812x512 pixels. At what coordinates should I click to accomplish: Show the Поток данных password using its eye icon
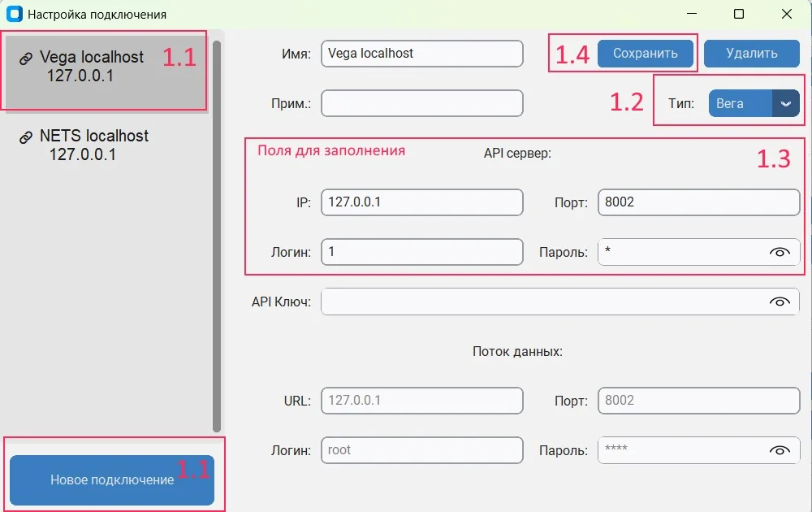click(780, 450)
